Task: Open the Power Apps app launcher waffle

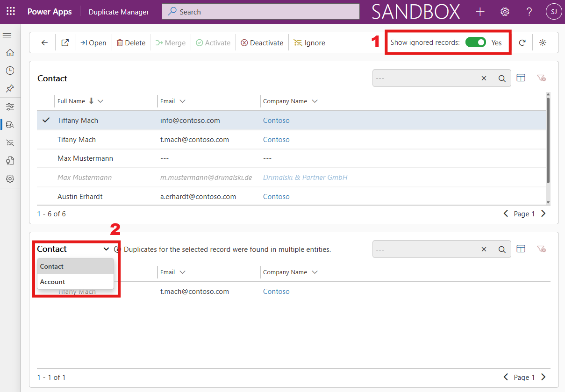Action: (11, 12)
